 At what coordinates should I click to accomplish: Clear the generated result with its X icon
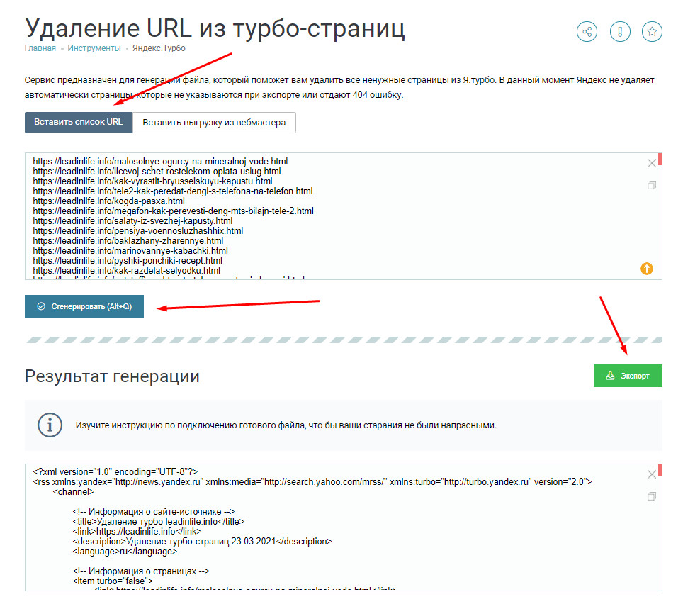(652, 474)
